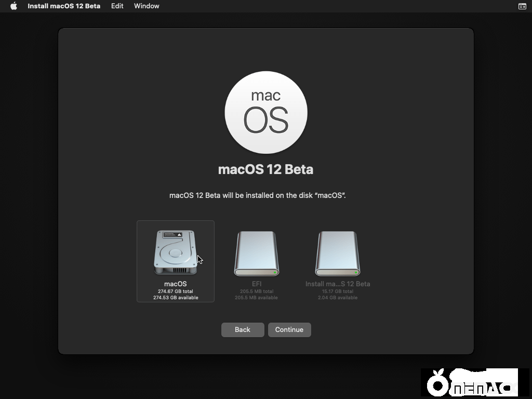Open the keyboard input source menu bar icon

(x=522, y=6)
